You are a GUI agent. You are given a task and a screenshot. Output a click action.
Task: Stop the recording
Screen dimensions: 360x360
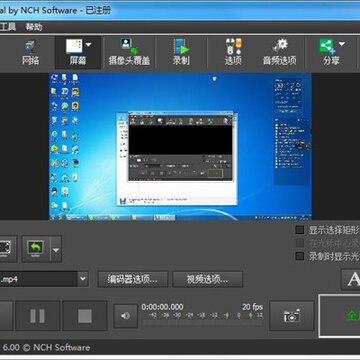[x=85, y=316]
